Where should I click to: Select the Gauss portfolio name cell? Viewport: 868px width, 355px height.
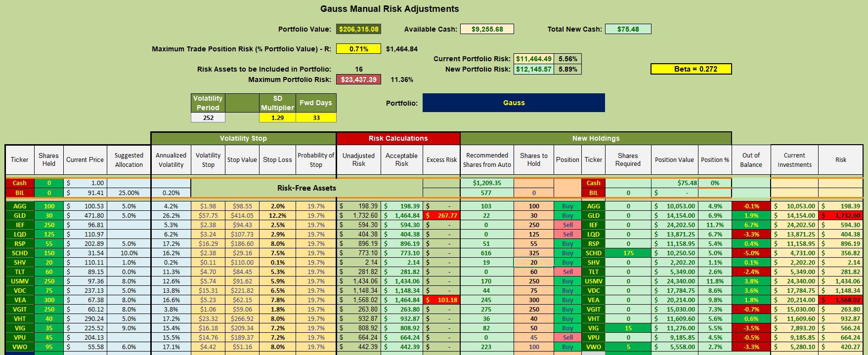tap(514, 103)
